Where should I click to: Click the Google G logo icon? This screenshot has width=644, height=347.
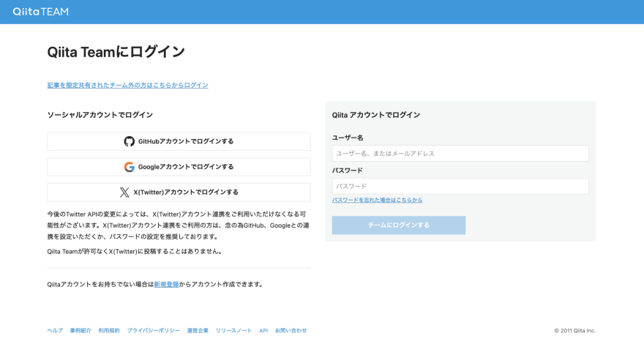pyautogui.click(x=129, y=167)
